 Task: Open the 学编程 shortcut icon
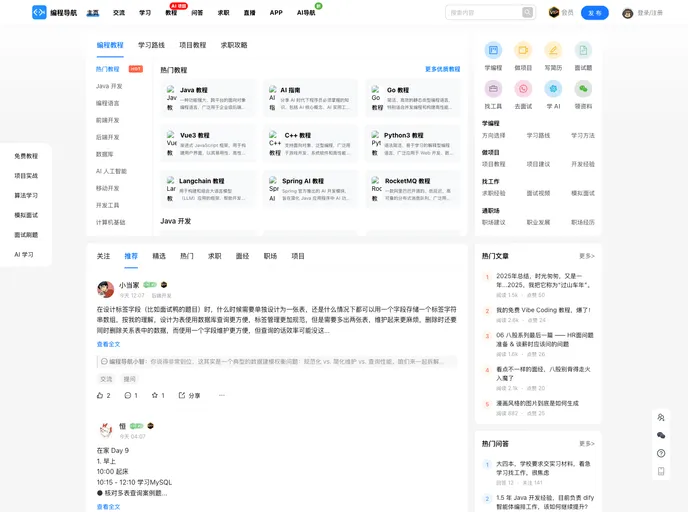pyautogui.click(x=493, y=50)
